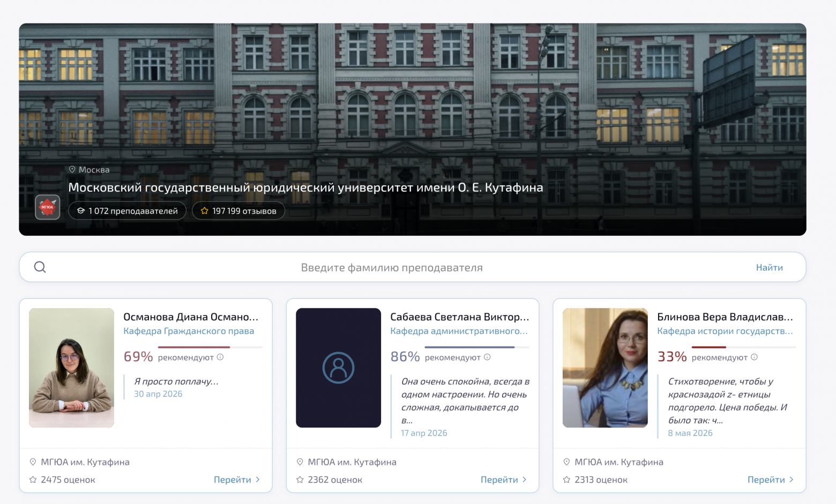Click the Москва city label

pyautogui.click(x=94, y=169)
